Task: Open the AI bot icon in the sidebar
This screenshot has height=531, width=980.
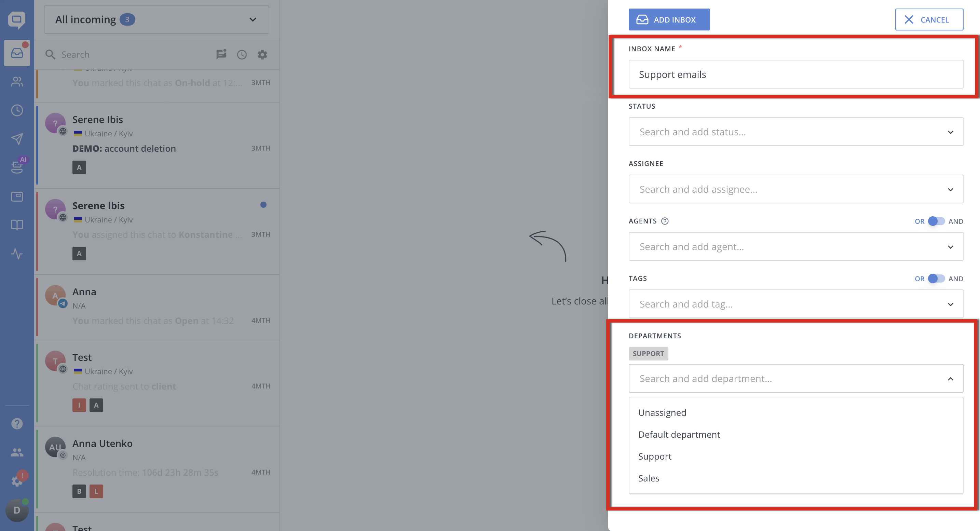Action: click(17, 166)
